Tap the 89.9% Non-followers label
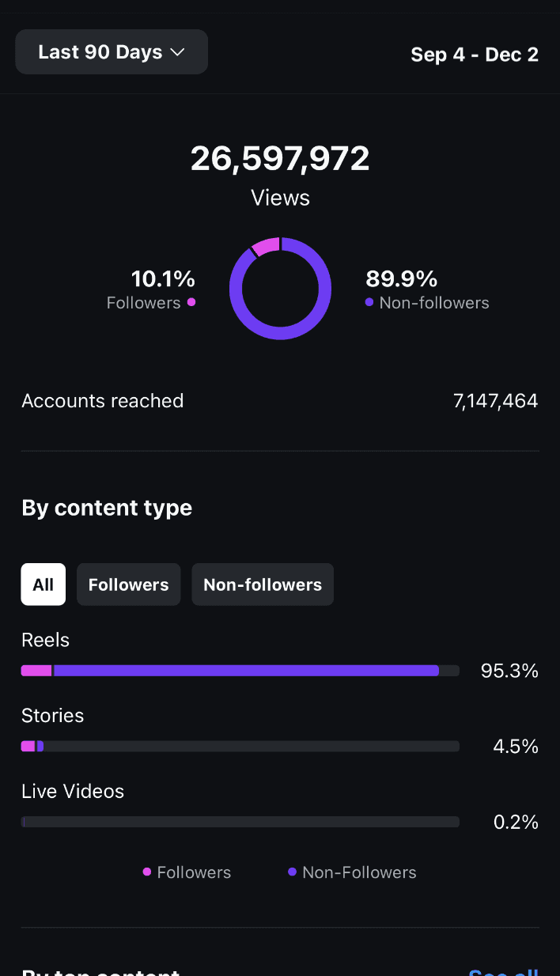Screen dimensions: 560x976 click(401, 279)
